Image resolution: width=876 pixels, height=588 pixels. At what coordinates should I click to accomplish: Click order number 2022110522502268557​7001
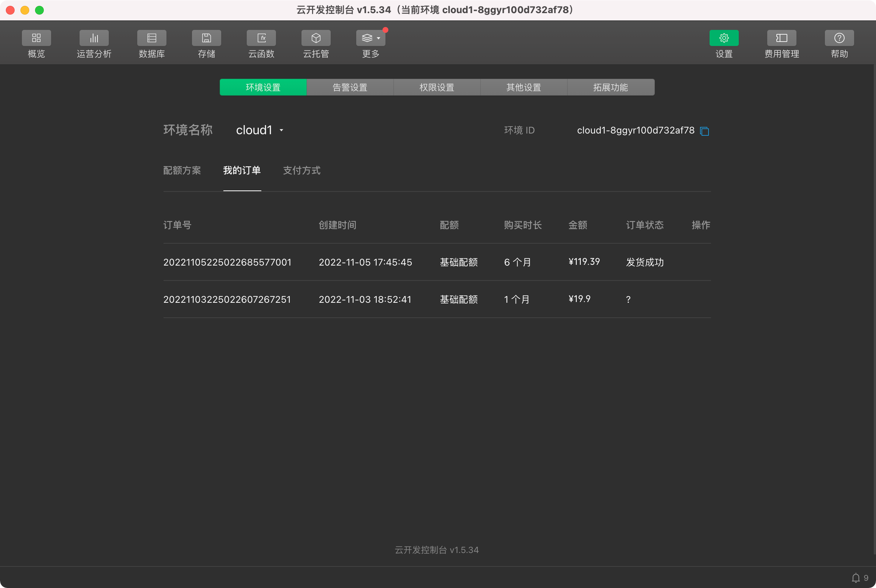(x=227, y=262)
